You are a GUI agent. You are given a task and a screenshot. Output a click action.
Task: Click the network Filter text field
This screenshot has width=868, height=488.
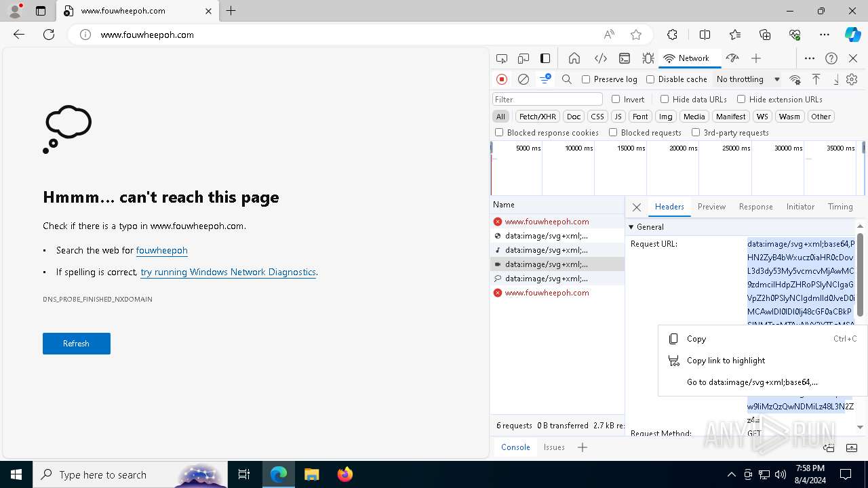click(x=547, y=99)
